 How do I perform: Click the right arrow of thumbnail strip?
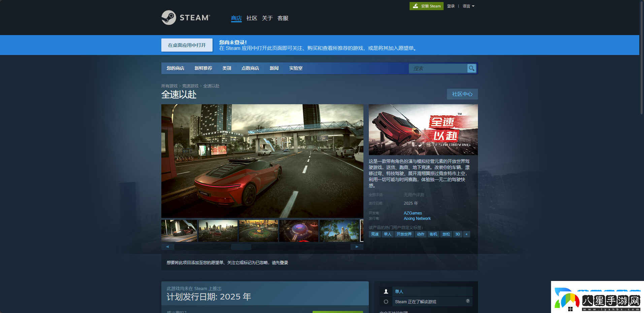[357, 247]
